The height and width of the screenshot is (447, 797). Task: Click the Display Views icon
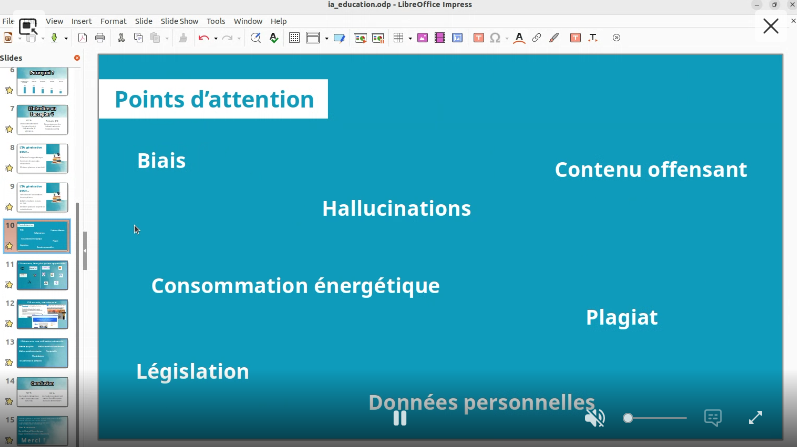(x=313, y=38)
